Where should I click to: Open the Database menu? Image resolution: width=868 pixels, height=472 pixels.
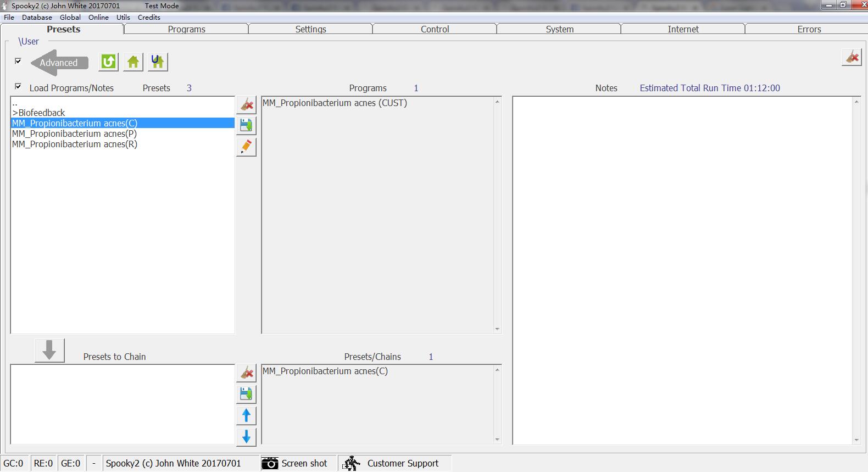37,17
